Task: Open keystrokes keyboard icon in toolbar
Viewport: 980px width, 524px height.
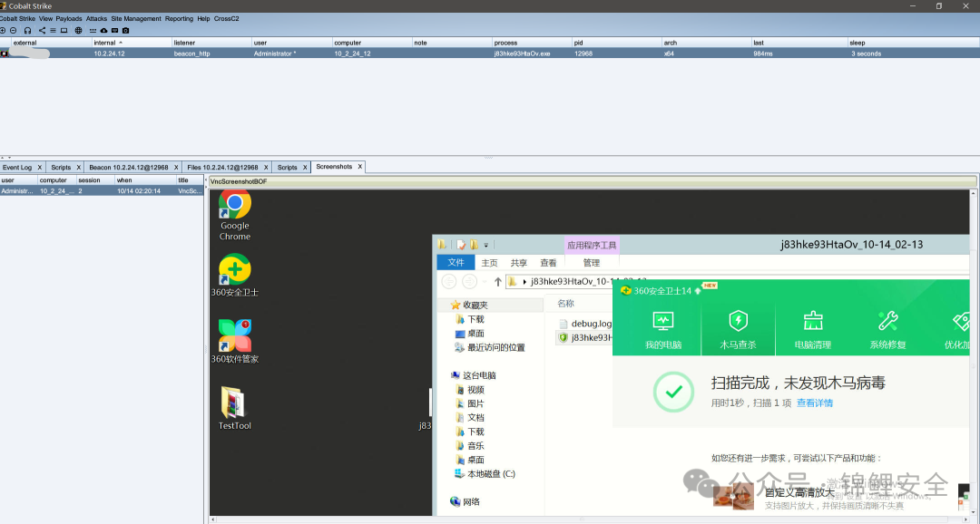Action: pos(115,30)
